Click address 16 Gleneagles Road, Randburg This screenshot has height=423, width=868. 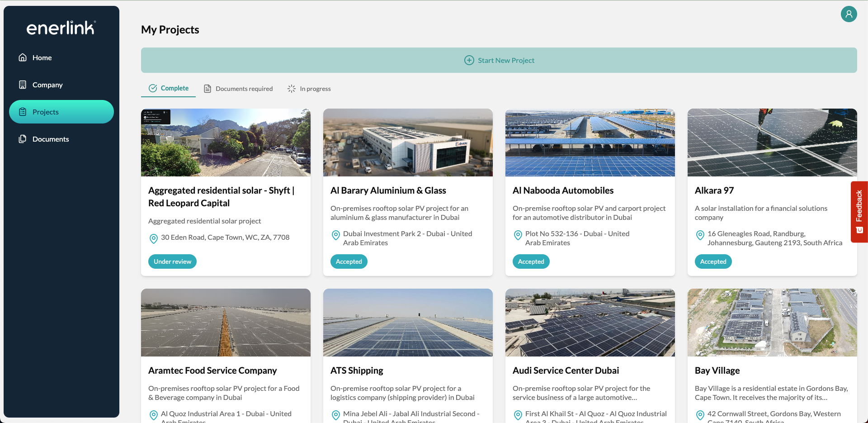(x=775, y=238)
